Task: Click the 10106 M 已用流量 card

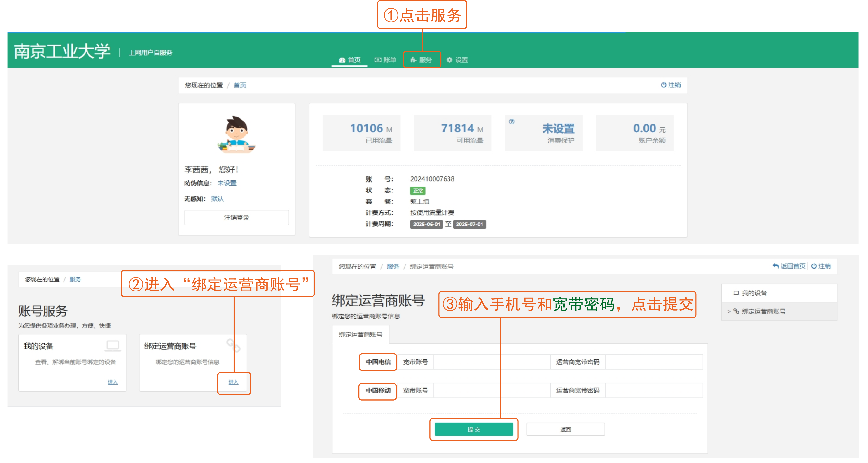Action: tap(361, 133)
